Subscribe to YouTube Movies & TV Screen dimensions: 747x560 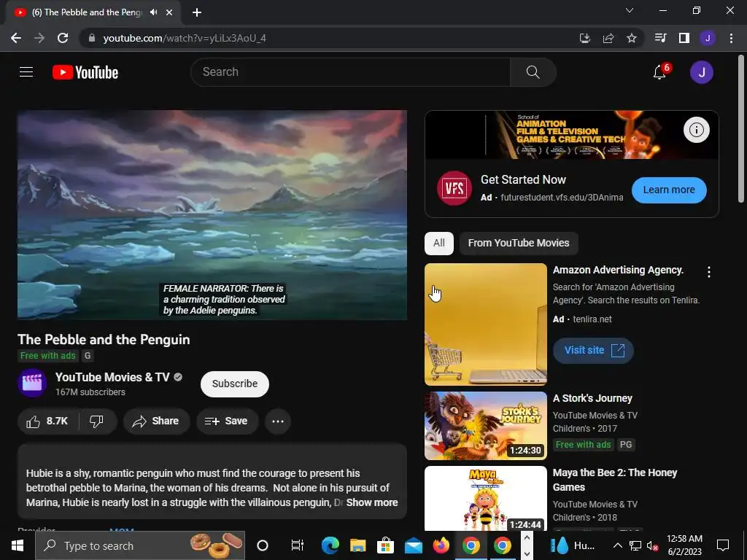pos(234,384)
